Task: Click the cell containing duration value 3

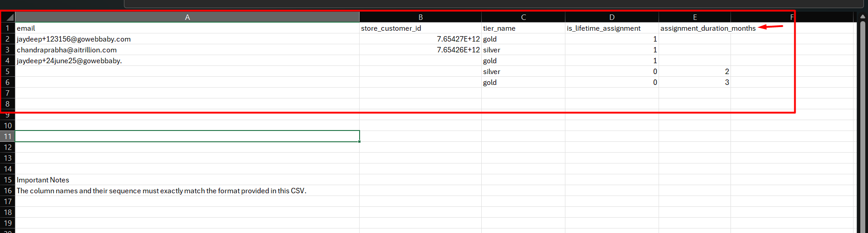Action: (694, 82)
